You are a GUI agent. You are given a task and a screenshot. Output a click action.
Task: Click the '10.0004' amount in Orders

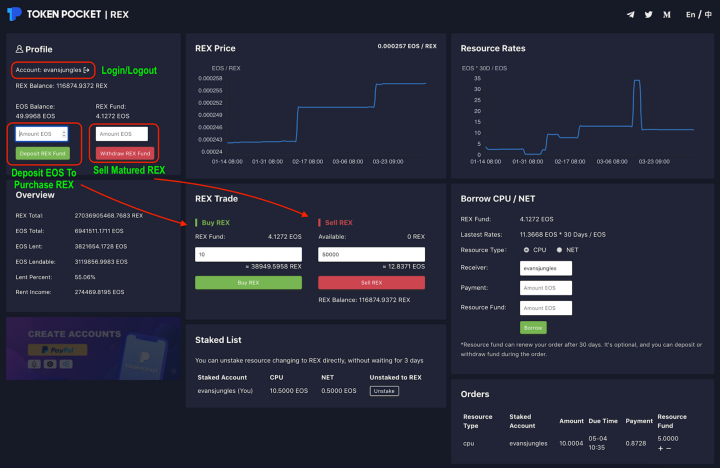[571, 444]
